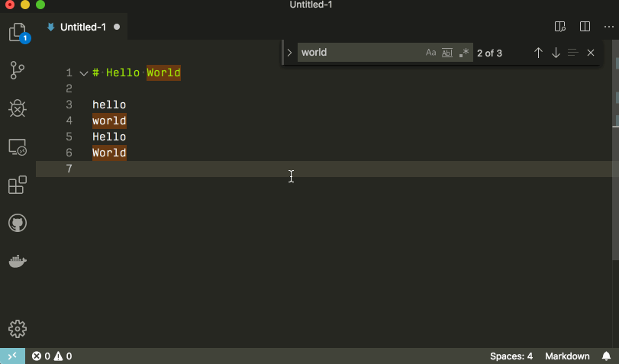The image size is (619, 364).
Task: Go to previous match arrow
Action: click(538, 53)
